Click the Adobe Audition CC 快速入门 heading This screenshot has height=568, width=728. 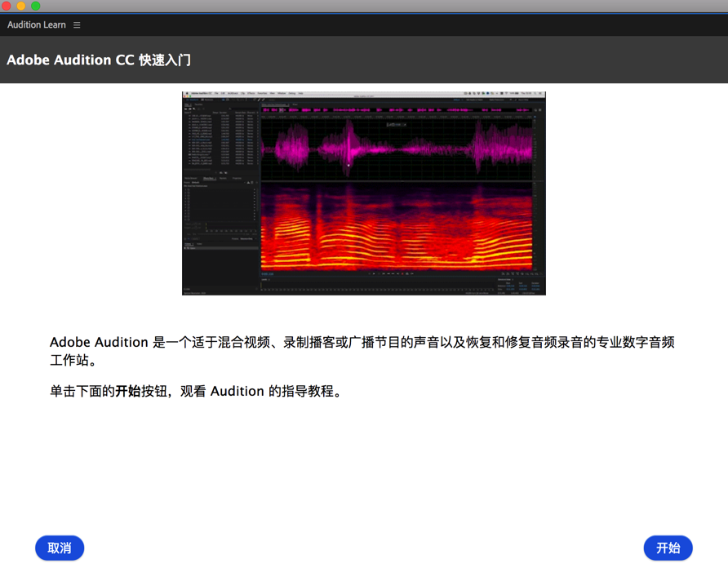coord(99,60)
